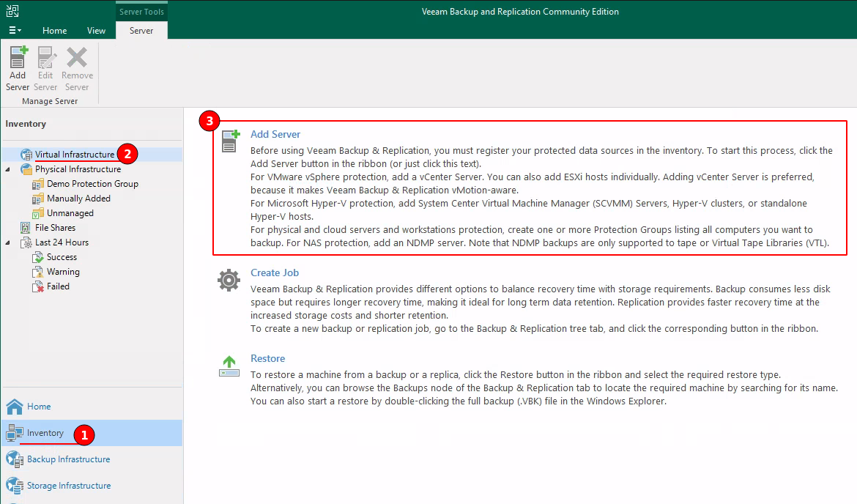Open the Storage Infrastructure view
The width and height of the screenshot is (857, 504).
(69, 486)
